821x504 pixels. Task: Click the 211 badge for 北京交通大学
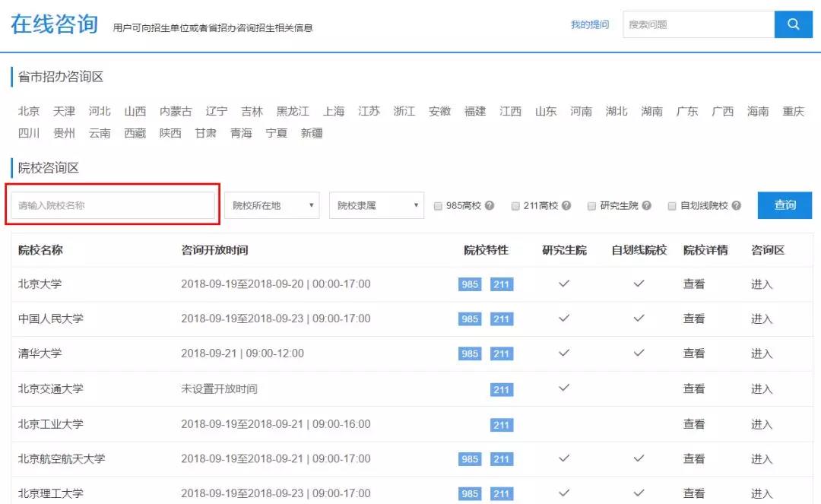coord(501,390)
